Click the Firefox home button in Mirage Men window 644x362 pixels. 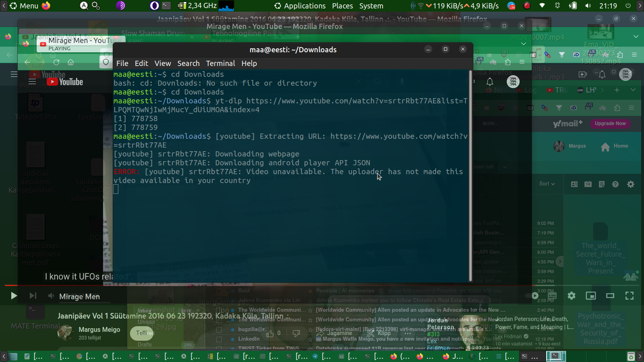pos(71,62)
